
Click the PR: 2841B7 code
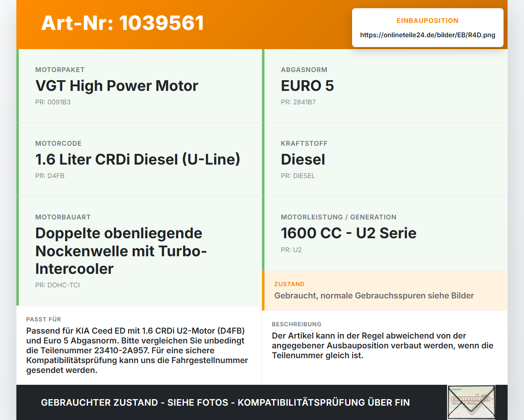click(x=298, y=102)
